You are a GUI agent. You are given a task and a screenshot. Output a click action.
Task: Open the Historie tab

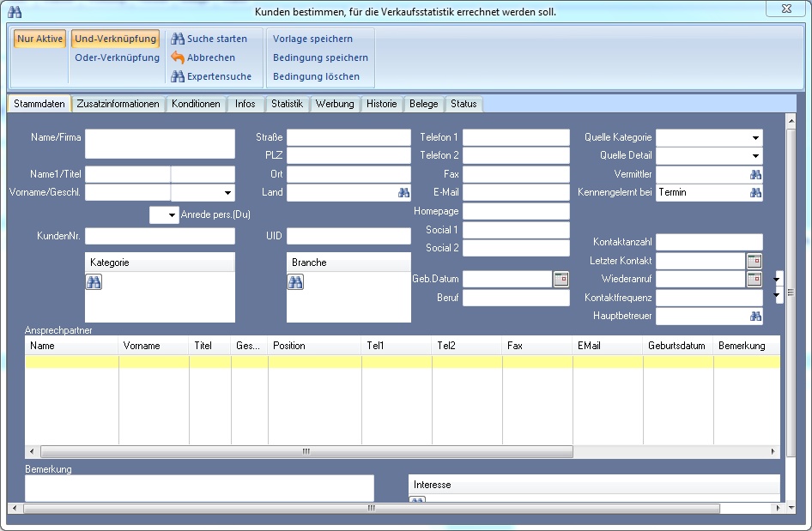382,104
